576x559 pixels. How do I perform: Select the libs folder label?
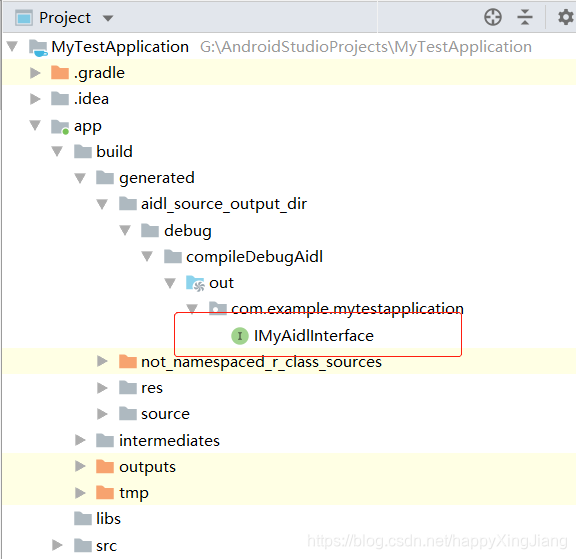[x=108, y=519]
